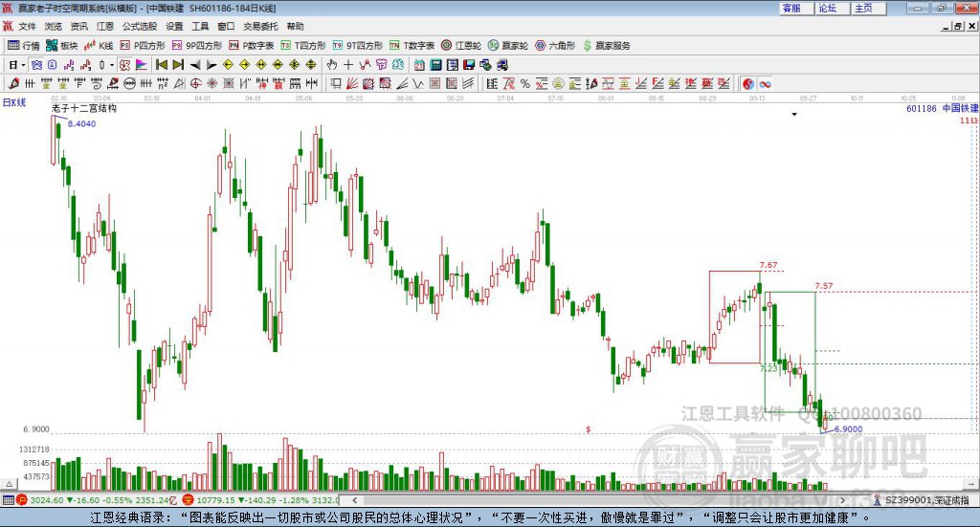Open 赢家服务 with the dollar icon
The image size is (980, 527).
606,46
